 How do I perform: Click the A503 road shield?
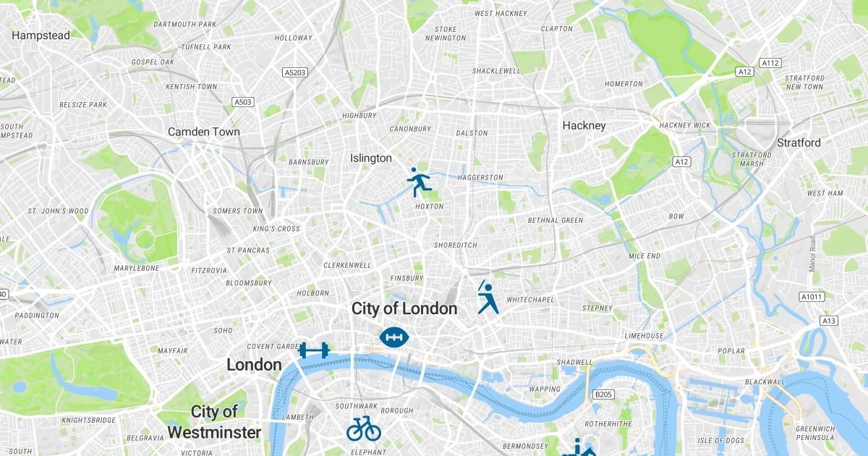[243, 102]
